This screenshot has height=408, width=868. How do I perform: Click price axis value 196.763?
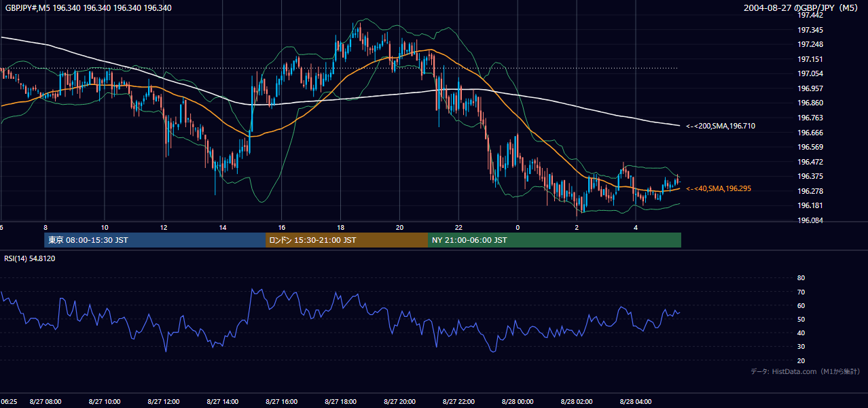click(x=810, y=118)
